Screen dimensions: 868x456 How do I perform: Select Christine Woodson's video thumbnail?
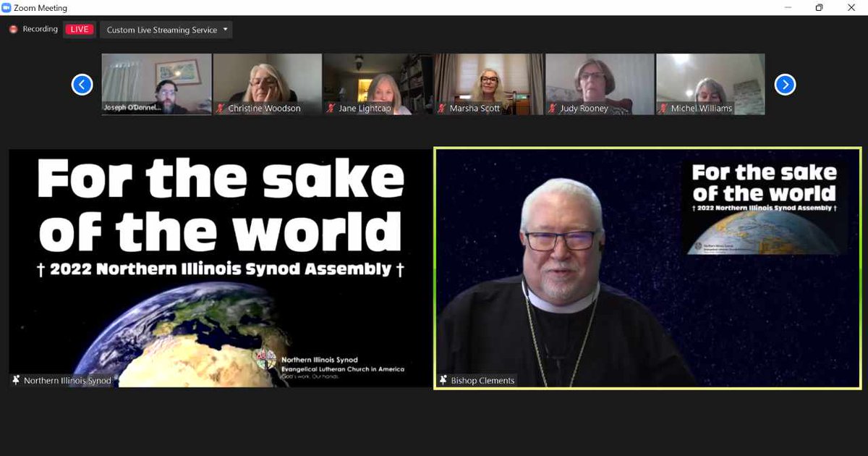pos(268,84)
